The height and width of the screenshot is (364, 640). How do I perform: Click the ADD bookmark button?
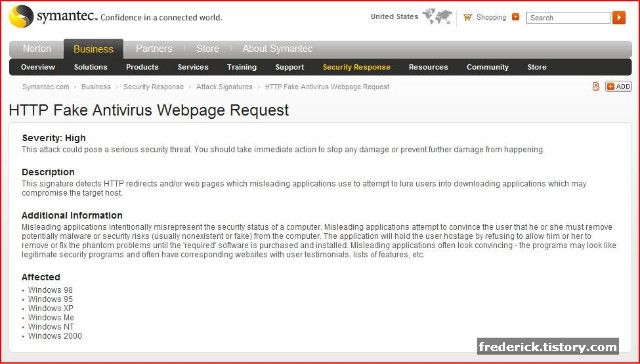pos(618,86)
